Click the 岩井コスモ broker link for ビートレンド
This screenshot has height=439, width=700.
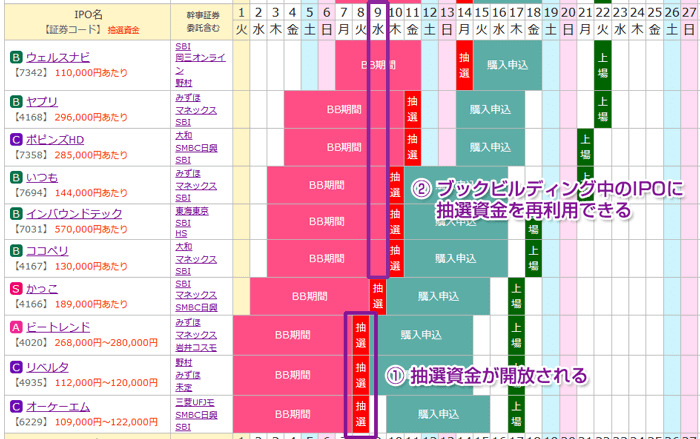pos(196,347)
